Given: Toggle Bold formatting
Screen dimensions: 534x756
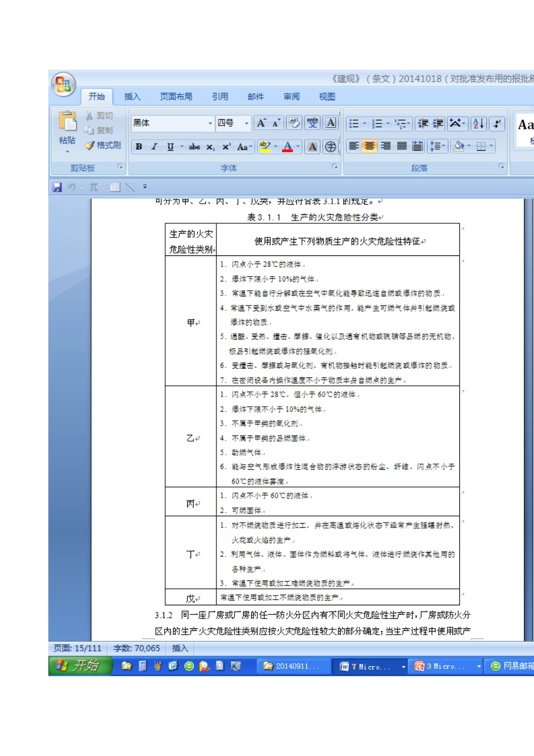Looking at the screenshot, I should coord(139,147).
